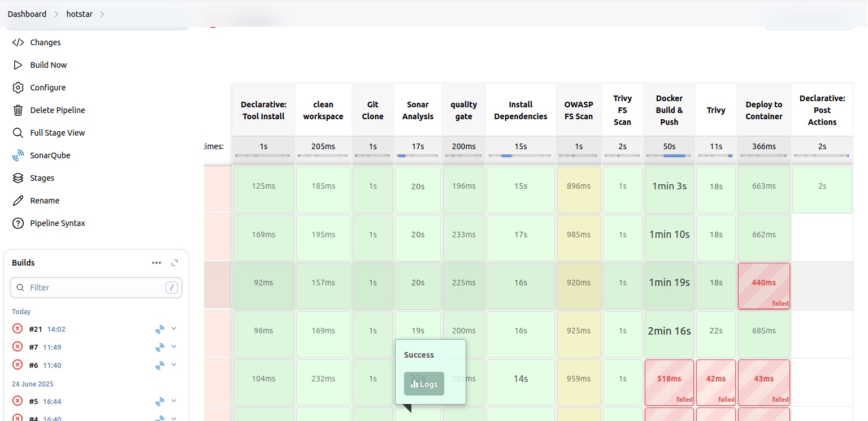The image size is (868, 421).
Task: Click the Filter builds input field
Action: (x=96, y=288)
